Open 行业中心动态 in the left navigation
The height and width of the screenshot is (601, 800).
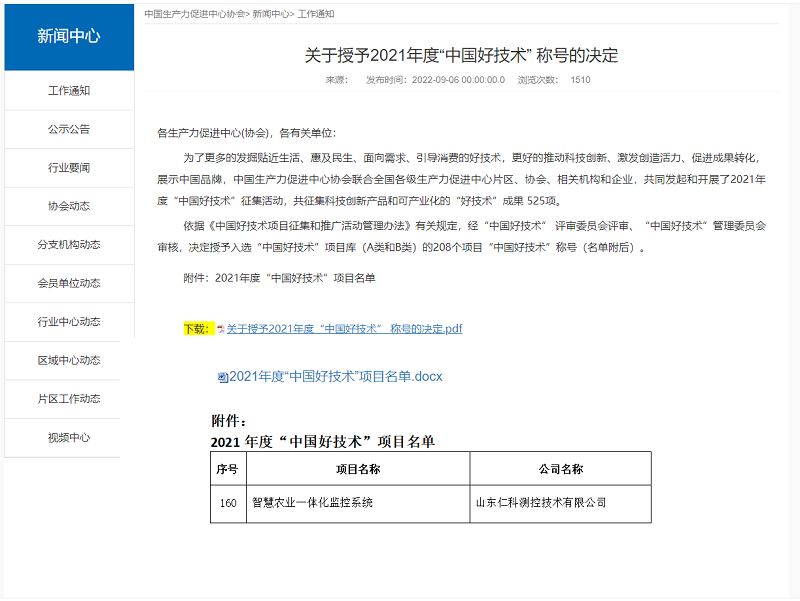pyautogui.click(x=69, y=322)
